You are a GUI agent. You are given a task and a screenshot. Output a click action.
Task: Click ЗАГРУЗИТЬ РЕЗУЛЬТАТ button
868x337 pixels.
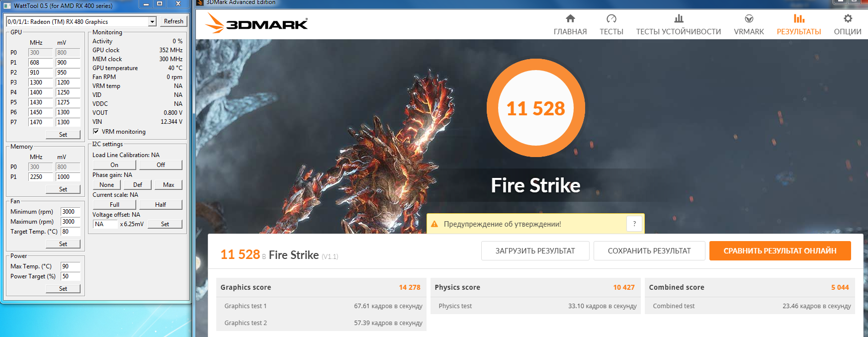(x=535, y=251)
